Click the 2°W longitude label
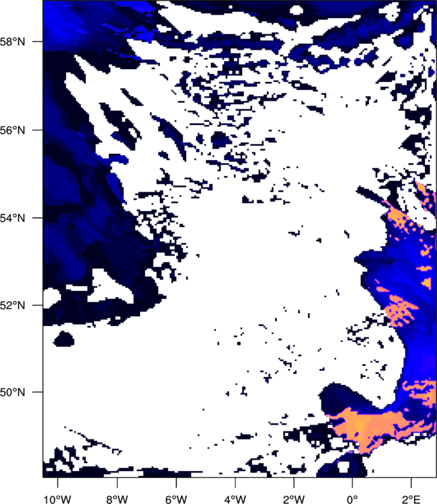This screenshot has height=504, width=437. [x=294, y=499]
